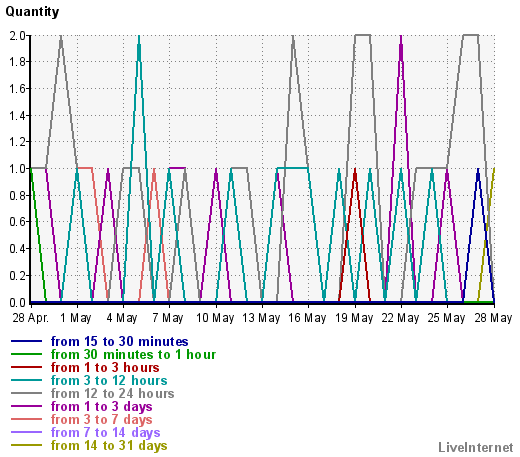Click the 'from 15 to 30 minutes' legend label

click(119, 341)
